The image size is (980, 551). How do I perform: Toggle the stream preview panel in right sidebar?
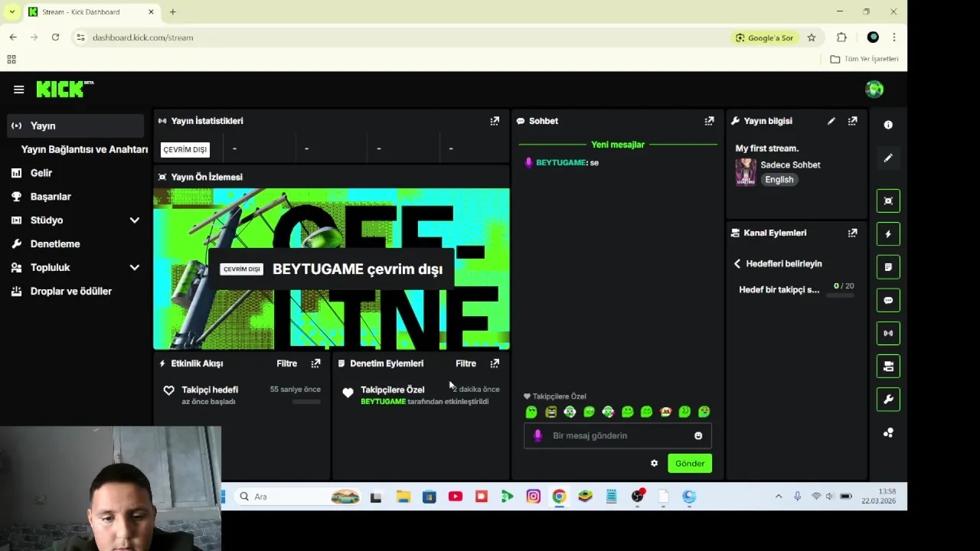click(888, 201)
